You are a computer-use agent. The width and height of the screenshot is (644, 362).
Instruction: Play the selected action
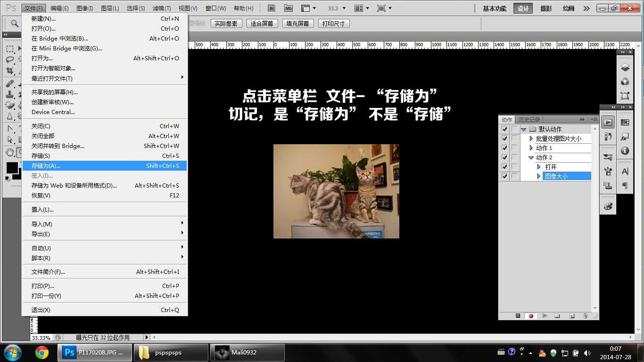pos(545,316)
